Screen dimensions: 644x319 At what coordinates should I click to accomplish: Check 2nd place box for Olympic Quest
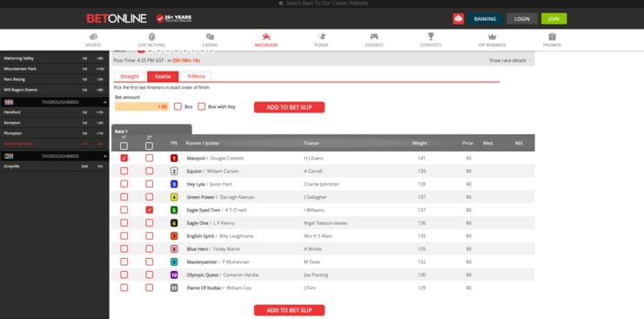(150, 275)
